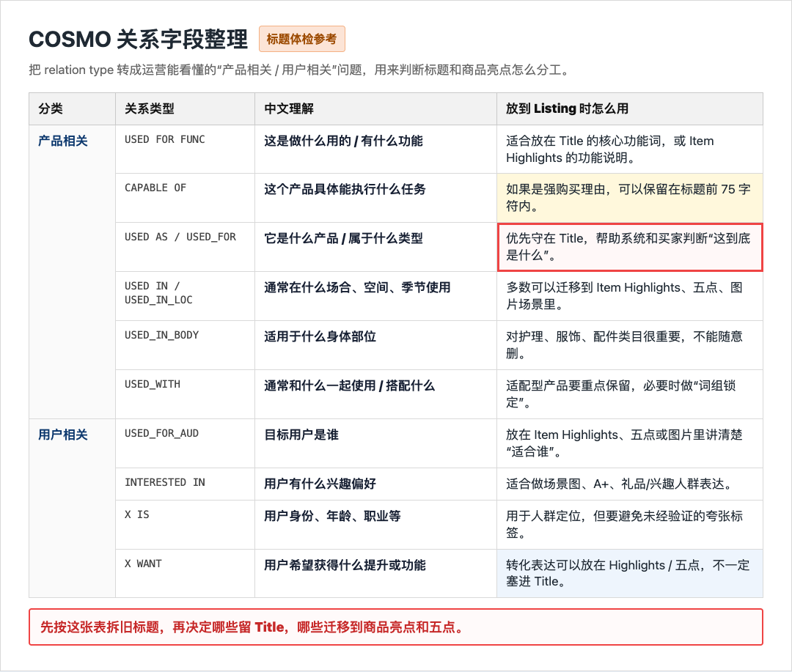Click the 关系类型 column header
The image size is (792, 672).
click(185, 108)
